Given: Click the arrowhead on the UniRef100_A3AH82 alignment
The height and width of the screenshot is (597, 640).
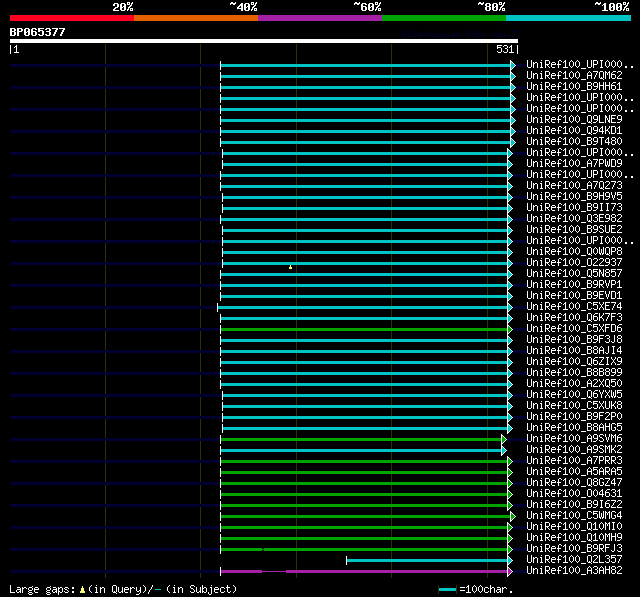Looking at the screenshot, I should coord(511,571).
